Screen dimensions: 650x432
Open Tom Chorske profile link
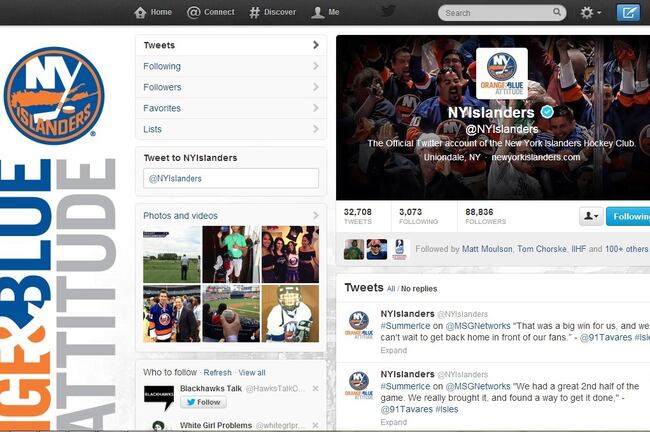click(x=542, y=249)
